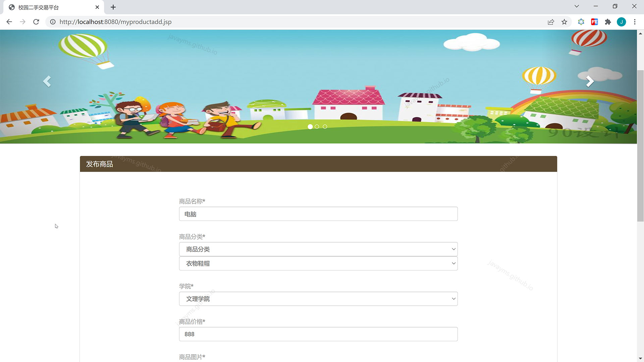Click the browser back arrow
This screenshot has height=362, width=644.
[x=9, y=22]
